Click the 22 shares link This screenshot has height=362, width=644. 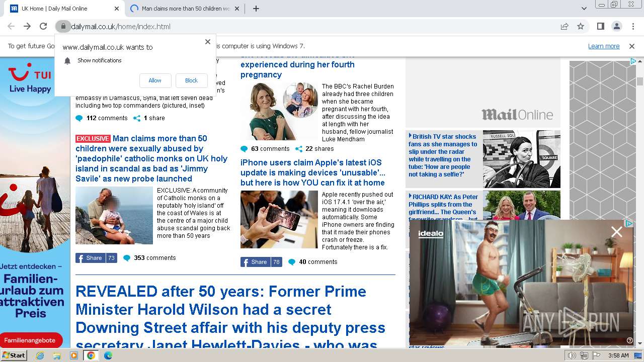tap(314, 149)
